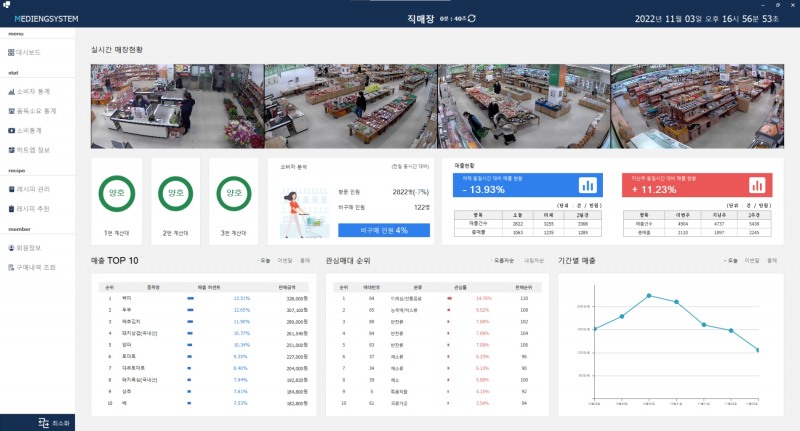Screen dimensions: 800x431
Task: Click 122명 non-purchasing count value
Action: pos(422,208)
